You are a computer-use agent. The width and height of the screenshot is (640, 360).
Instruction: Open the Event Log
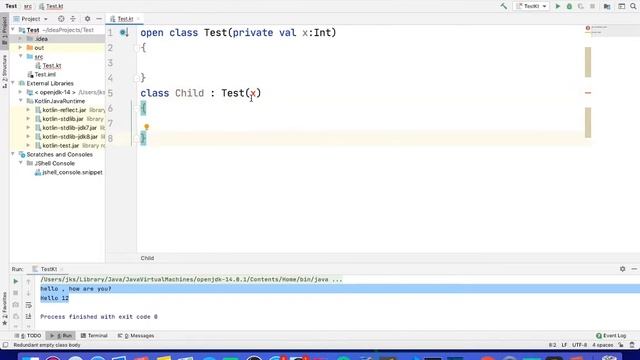pyautogui.click(x=611, y=336)
